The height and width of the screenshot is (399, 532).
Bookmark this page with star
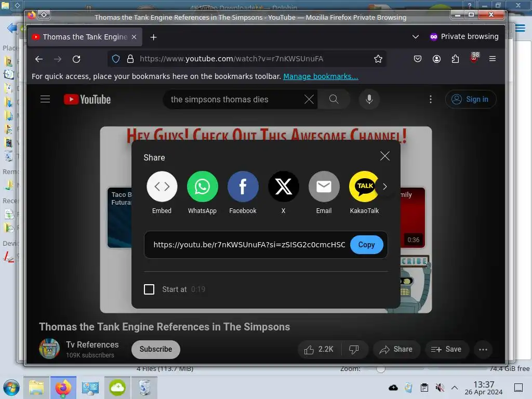[378, 59]
